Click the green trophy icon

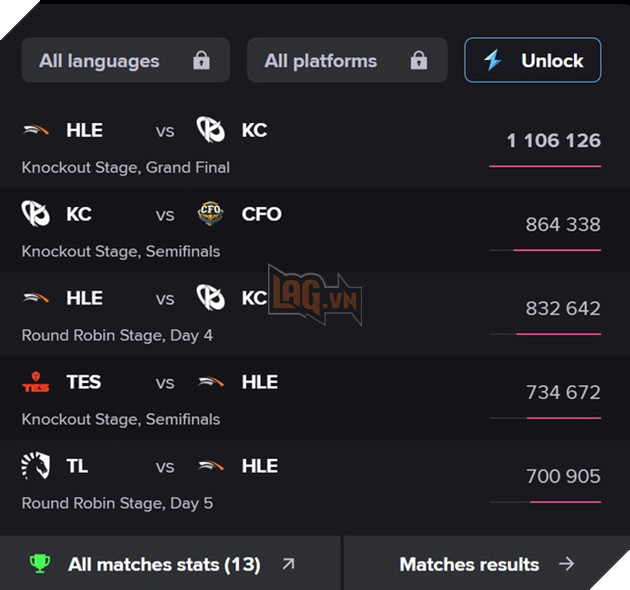tap(40, 564)
